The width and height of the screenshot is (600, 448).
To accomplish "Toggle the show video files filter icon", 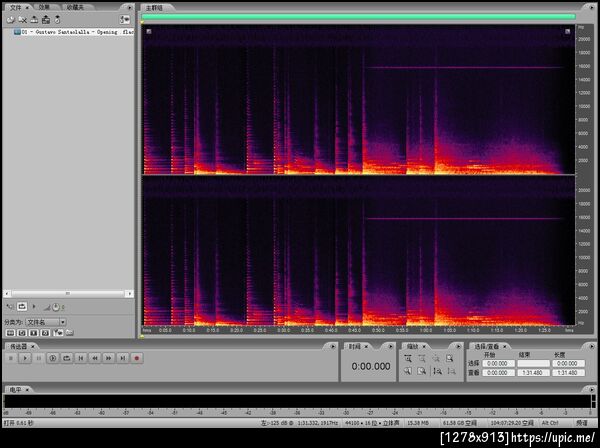I will pos(34,333).
